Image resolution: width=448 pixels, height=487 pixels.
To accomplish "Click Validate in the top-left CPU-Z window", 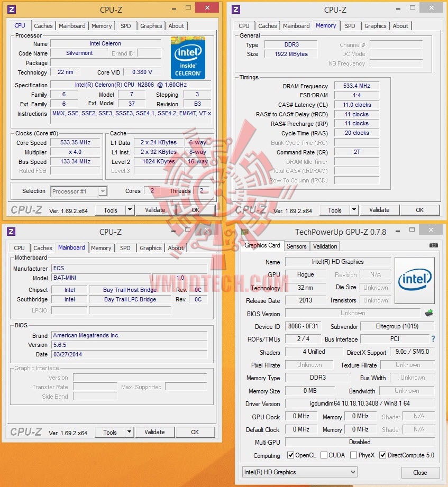I will pyautogui.click(x=155, y=210).
